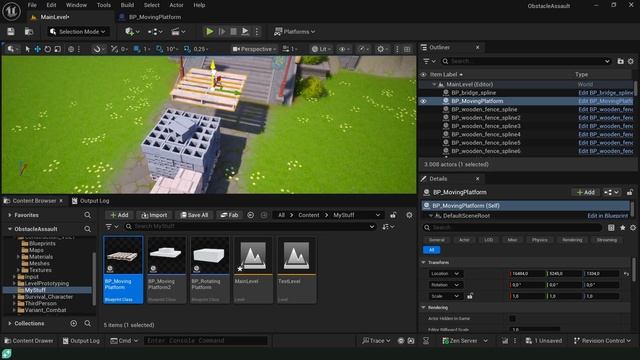This screenshot has width=640, height=360.
Task: Select the All filter in Details
Action: 431,250
